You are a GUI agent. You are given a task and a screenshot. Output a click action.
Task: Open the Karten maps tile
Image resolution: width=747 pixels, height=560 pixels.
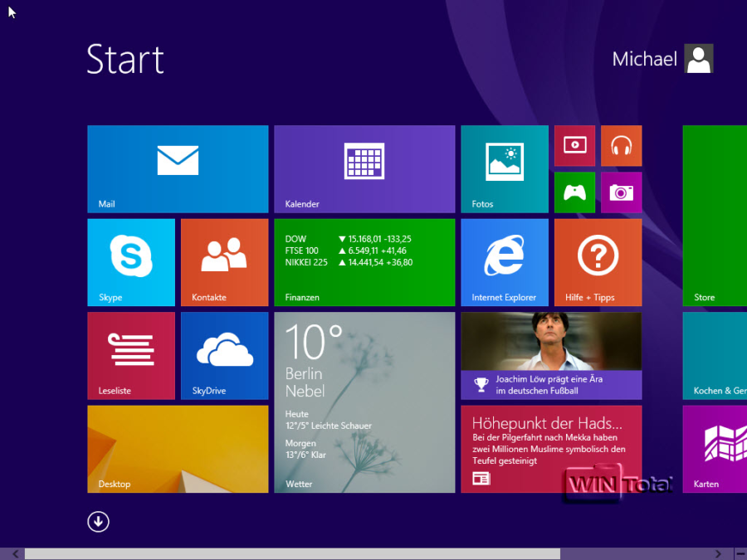pyautogui.click(x=715, y=449)
